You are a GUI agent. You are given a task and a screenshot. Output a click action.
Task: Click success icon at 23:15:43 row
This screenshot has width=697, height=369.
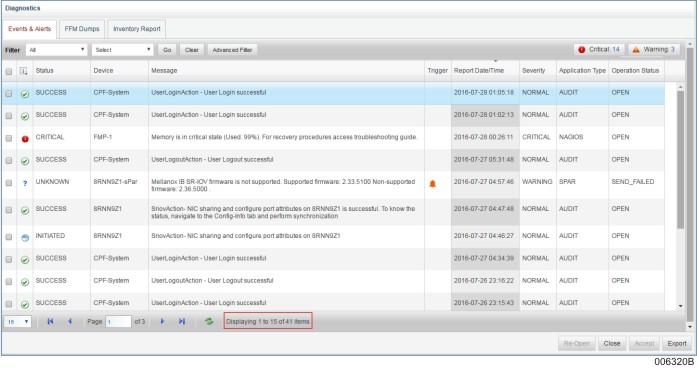point(25,305)
